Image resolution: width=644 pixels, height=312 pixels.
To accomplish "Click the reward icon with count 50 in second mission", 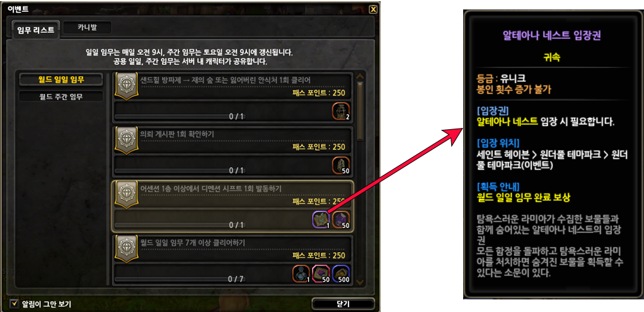I will coord(340,165).
